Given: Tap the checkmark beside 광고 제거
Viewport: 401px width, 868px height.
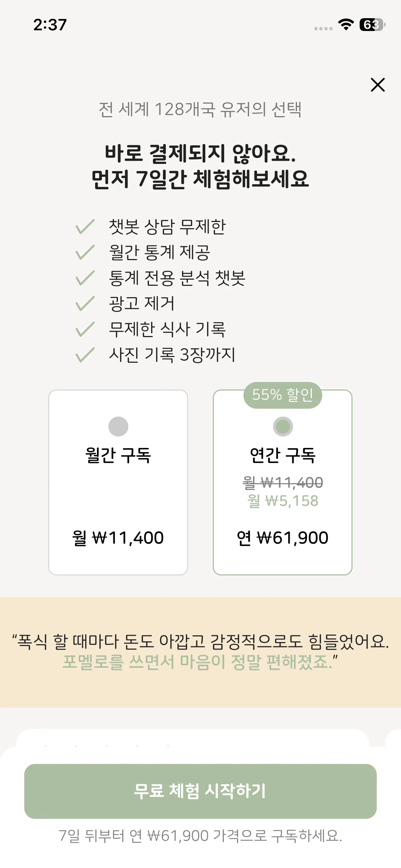Looking at the screenshot, I should (x=85, y=304).
